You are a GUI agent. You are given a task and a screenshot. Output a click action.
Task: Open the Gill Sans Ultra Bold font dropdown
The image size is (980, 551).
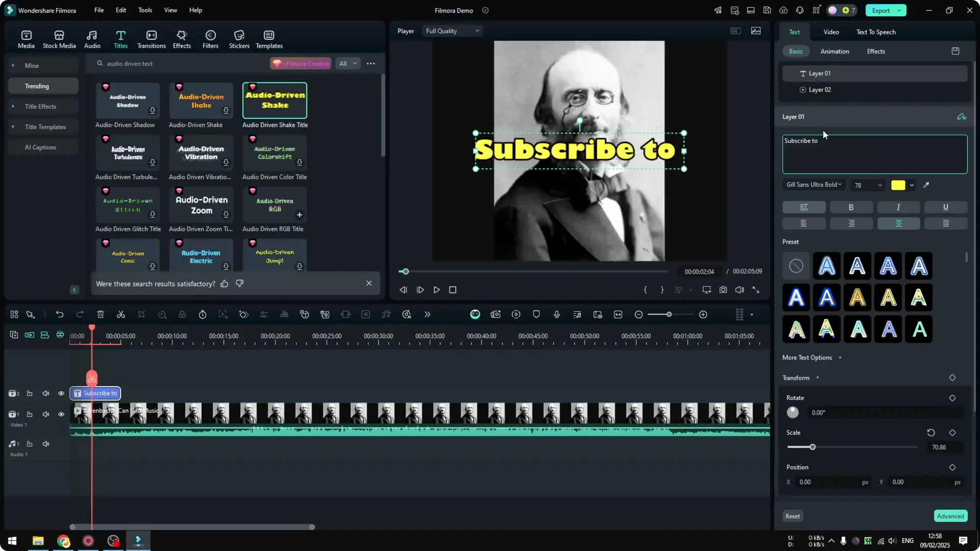coord(813,185)
